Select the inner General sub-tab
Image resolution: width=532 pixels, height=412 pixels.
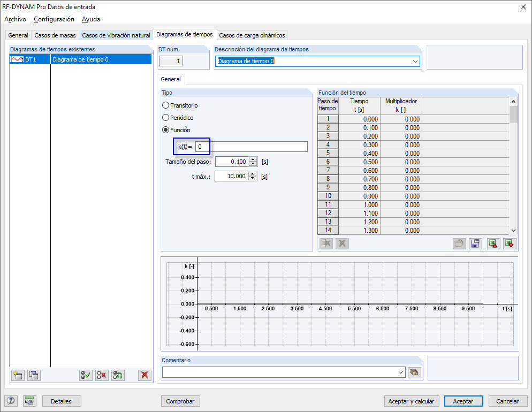[171, 79]
